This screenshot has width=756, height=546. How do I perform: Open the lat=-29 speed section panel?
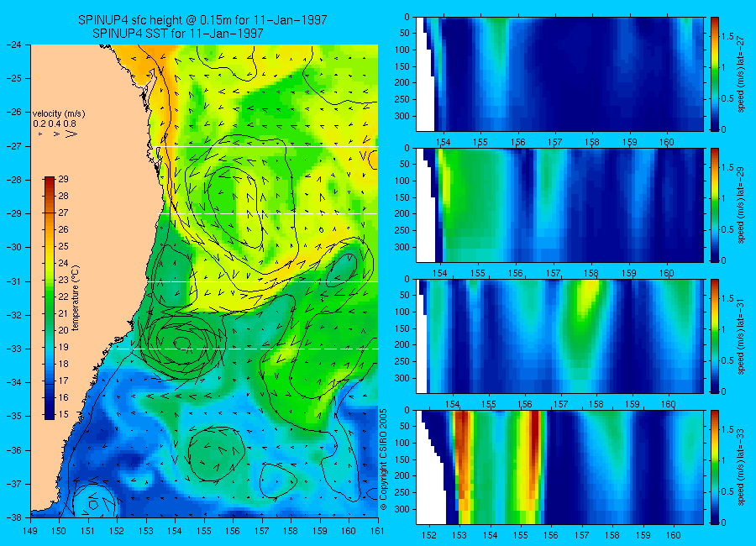coord(559,205)
